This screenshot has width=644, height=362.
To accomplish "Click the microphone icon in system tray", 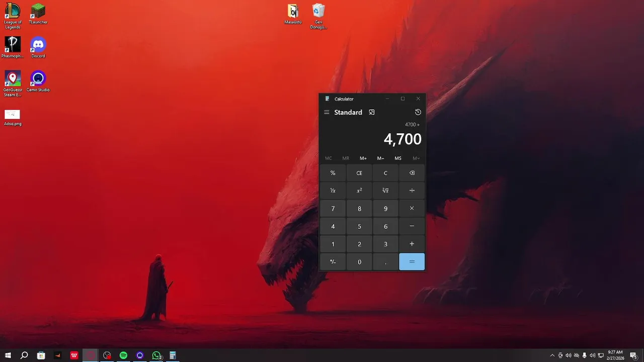I will point(584,355).
